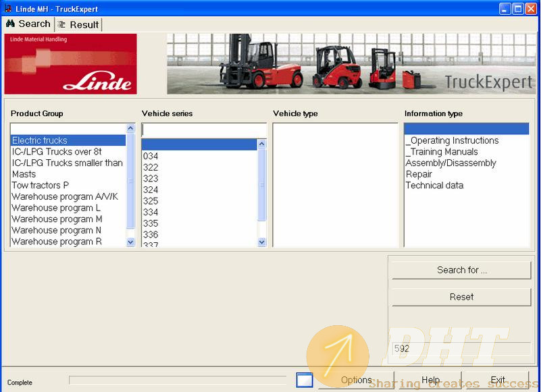Select Technical data information type
Screen dimensions: 541x392
click(467, 186)
